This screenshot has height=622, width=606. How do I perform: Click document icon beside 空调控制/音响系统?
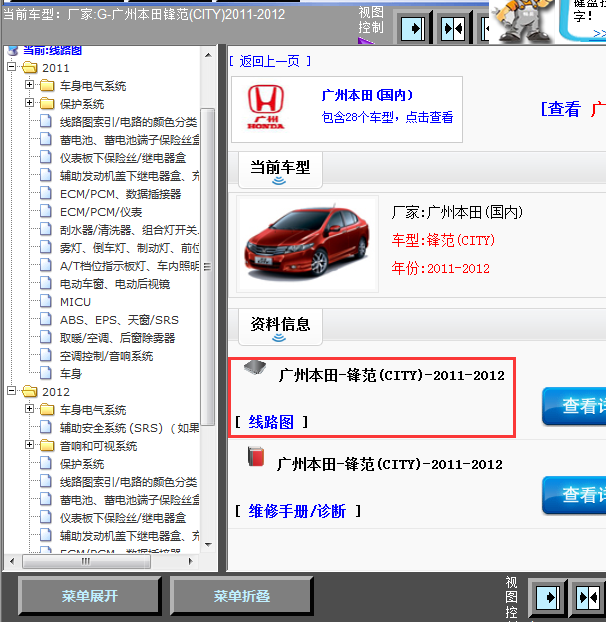tap(46, 355)
